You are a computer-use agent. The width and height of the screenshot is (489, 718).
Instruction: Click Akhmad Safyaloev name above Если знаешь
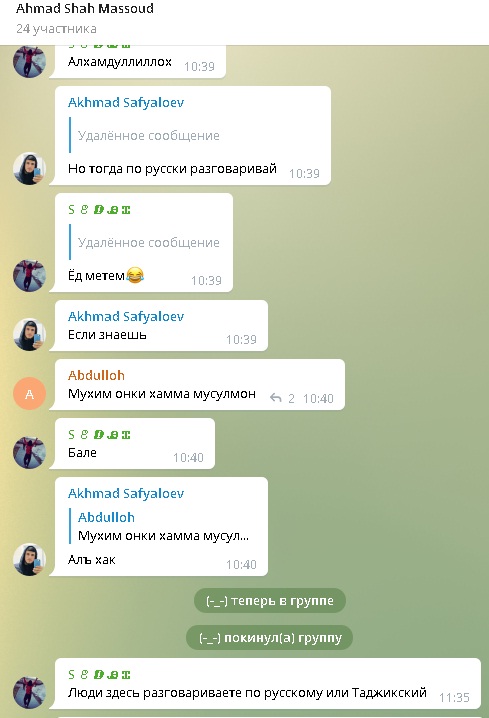click(x=126, y=316)
